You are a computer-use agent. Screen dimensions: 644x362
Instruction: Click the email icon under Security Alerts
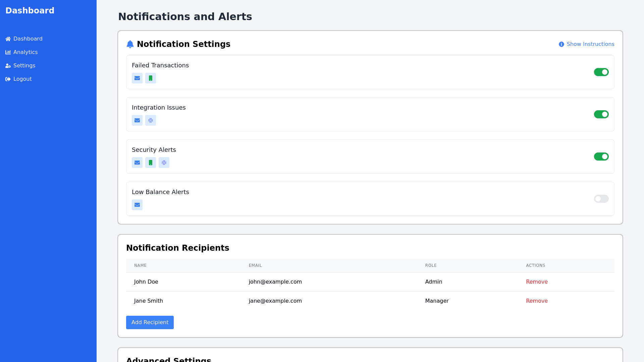point(137,163)
